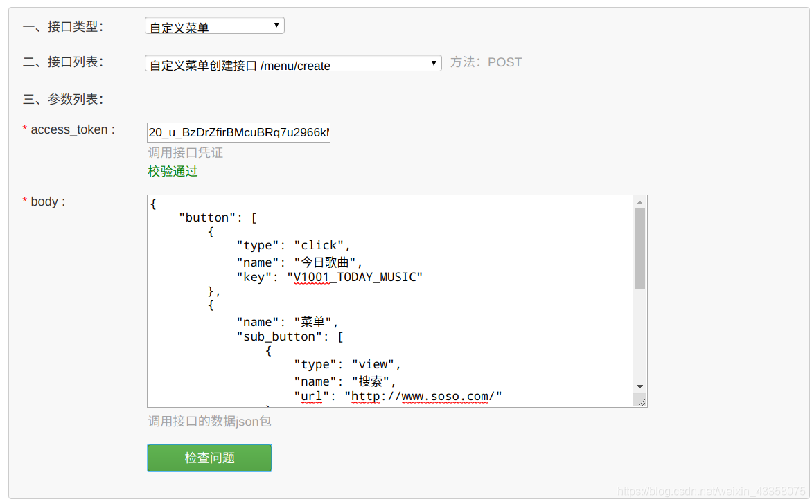Screen dimensions: 812x504
Task: Click the "V1001_TODAY_MUSIC" key value
Action: tap(355, 278)
